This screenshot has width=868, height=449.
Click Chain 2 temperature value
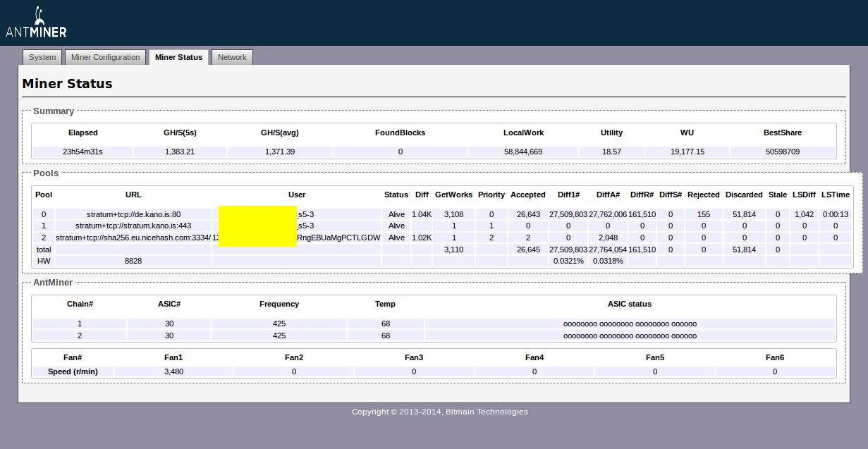(385, 336)
